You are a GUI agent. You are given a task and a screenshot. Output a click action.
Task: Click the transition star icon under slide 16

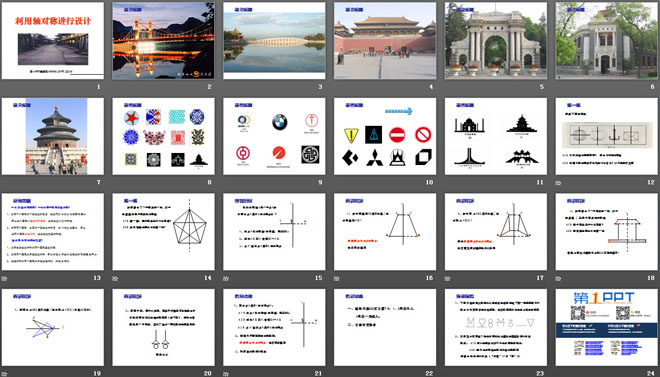pos(337,279)
